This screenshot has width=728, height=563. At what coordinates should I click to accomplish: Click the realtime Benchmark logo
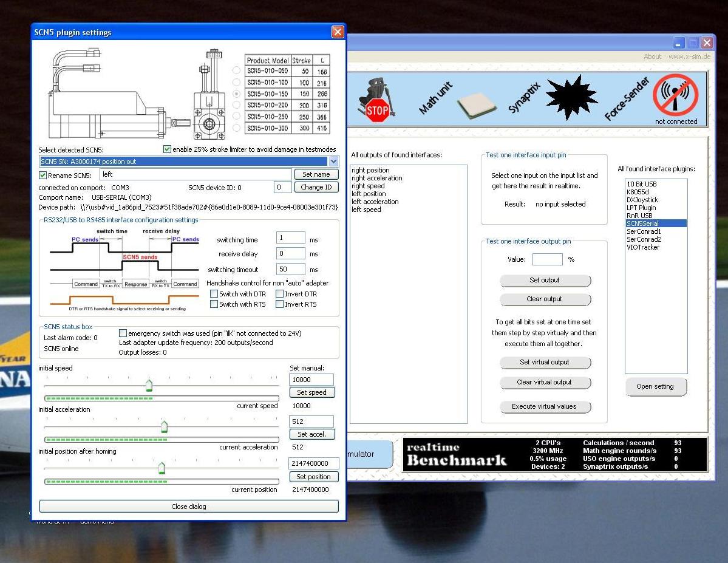point(456,454)
